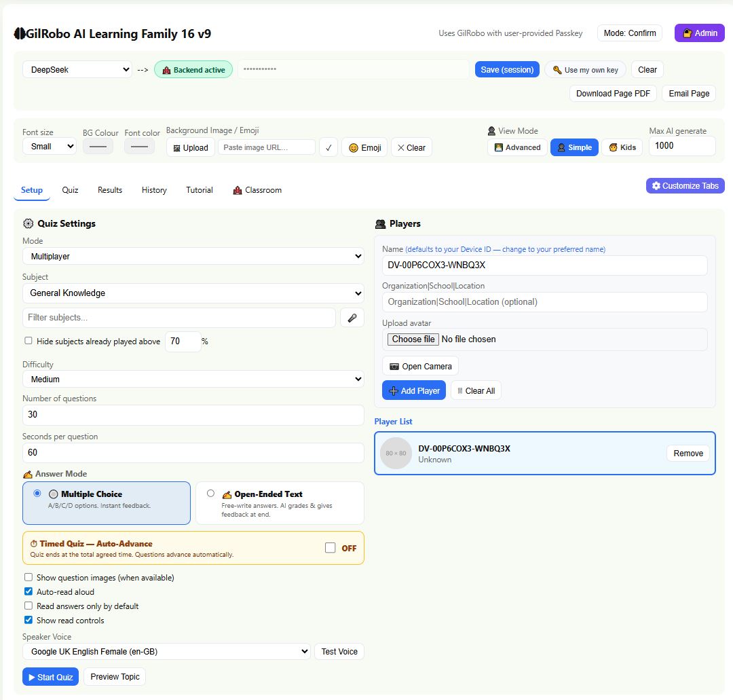Remove player DV-00P6COX3-WNBQ3X from list
The image size is (733, 700).
[x=688, y=453]
